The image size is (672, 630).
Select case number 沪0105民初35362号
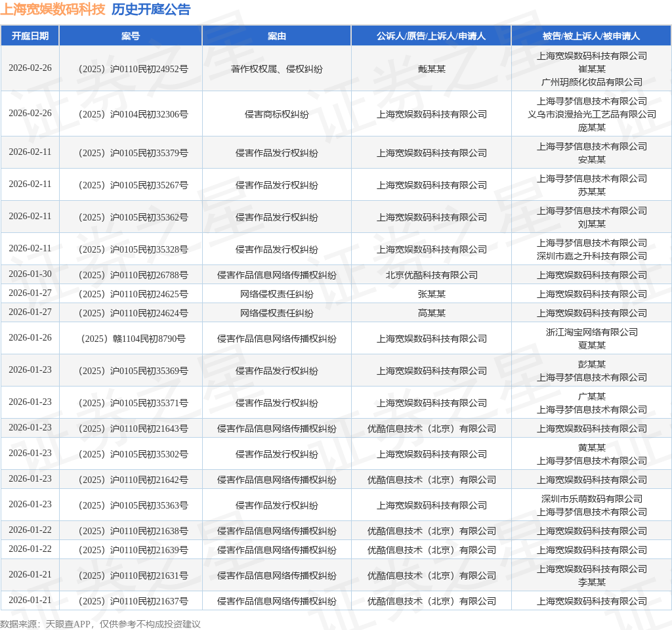click(149, 217)
